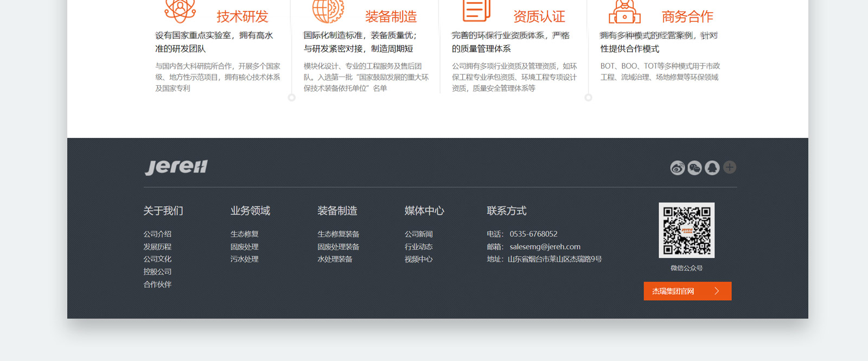Go to 发展历程 page

[157, 246]
